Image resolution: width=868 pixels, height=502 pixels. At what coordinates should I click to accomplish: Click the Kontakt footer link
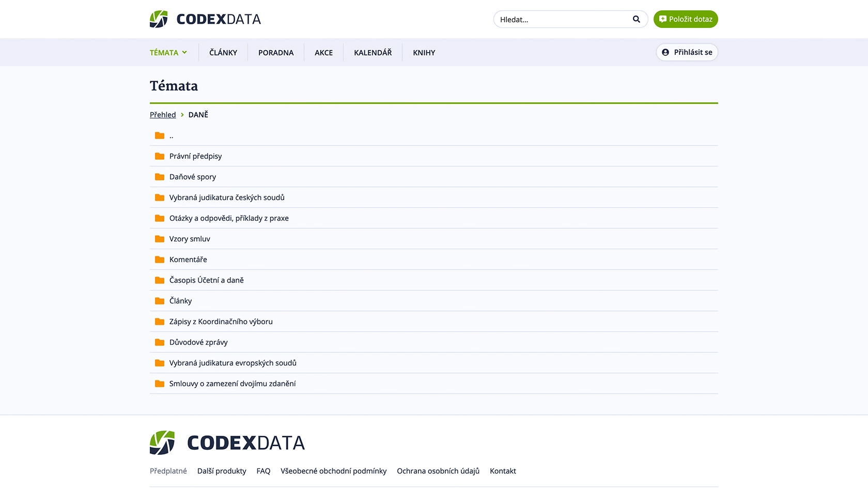coord(503,471)
